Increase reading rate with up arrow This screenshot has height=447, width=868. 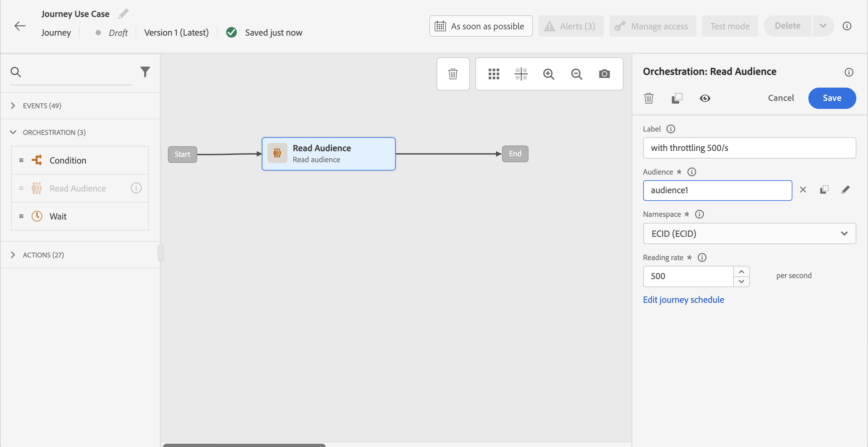[x=741, y=271]
